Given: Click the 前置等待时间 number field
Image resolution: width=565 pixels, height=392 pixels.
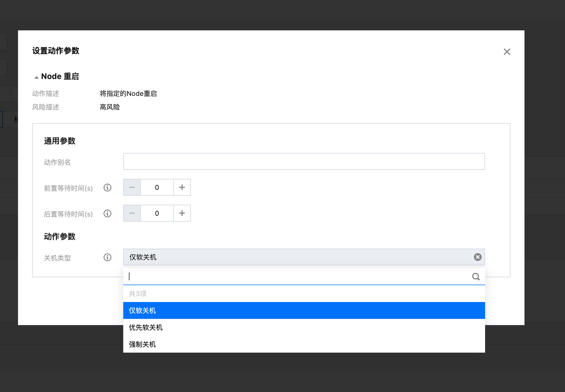Looking at the screenshot, I should coord(157,187).
